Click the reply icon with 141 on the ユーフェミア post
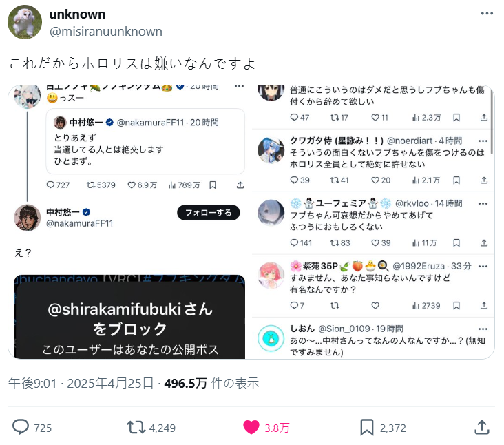The width and height of the screenshot is (504, 445). tap(294, 242)
